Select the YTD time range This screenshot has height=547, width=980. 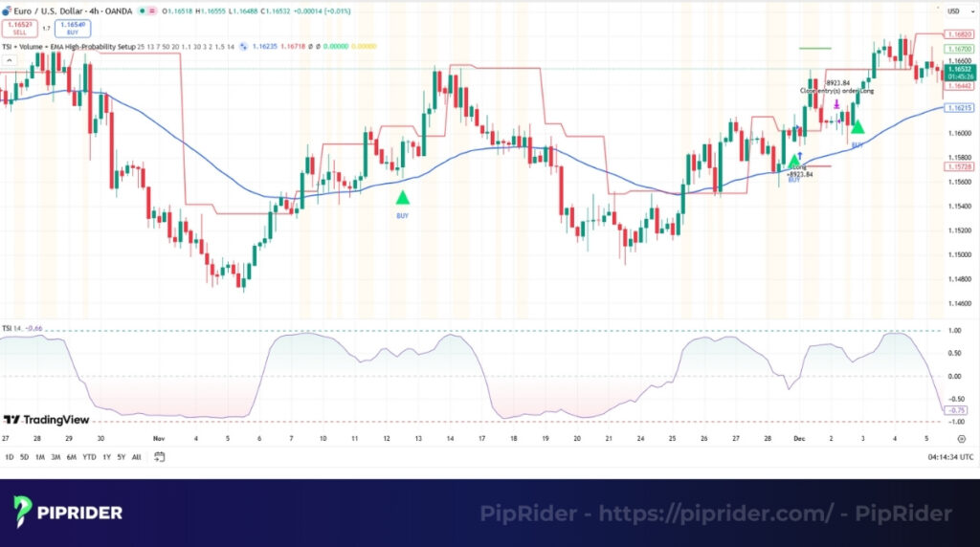pos(89,457)
